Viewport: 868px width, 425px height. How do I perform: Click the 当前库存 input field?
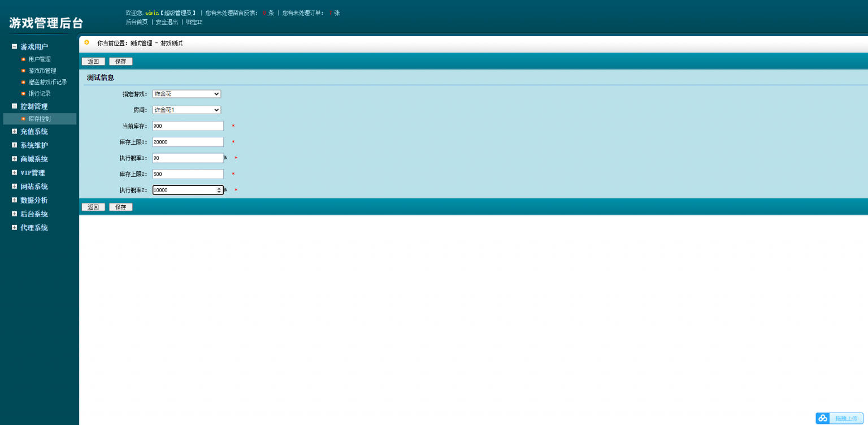coord(188,126)
